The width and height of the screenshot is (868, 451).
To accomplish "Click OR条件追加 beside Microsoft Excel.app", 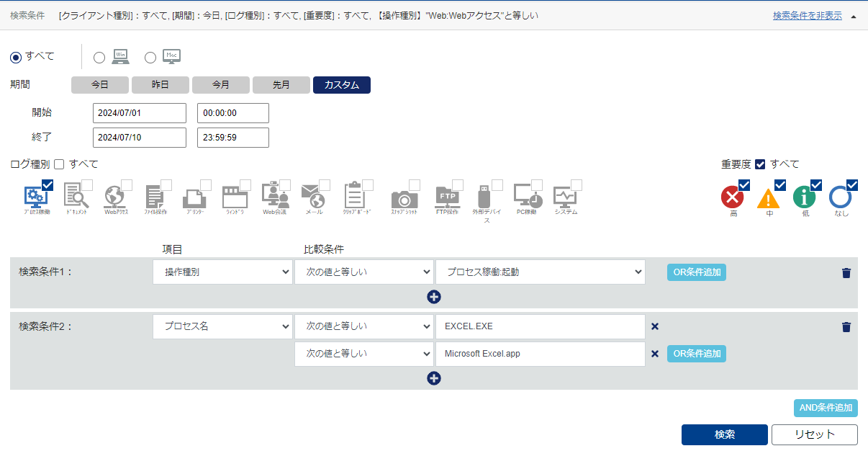I will tap(697, 354).
